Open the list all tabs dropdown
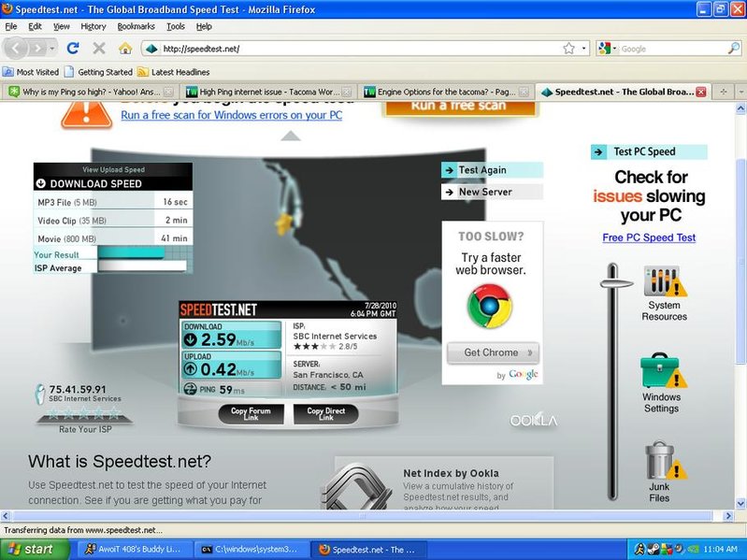 tap(740, 92)
